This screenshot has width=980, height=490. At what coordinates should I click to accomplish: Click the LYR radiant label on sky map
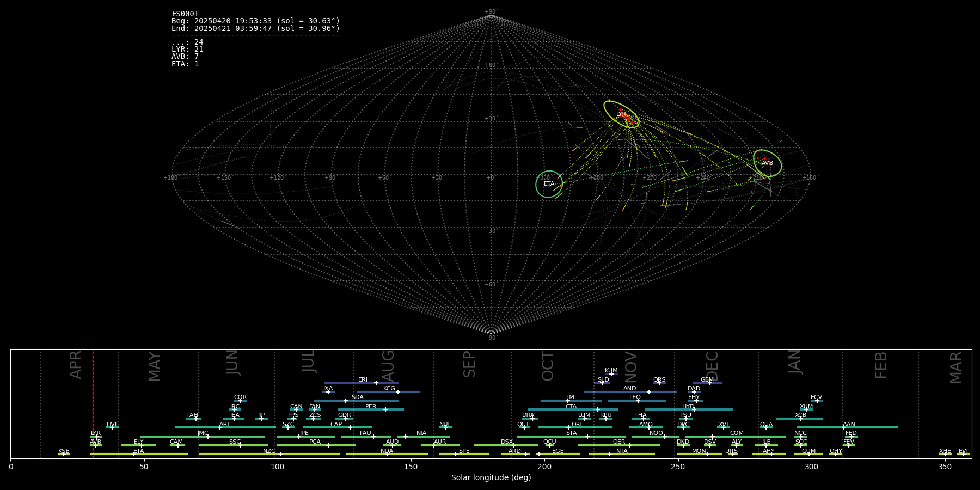[x=621, y=114]
